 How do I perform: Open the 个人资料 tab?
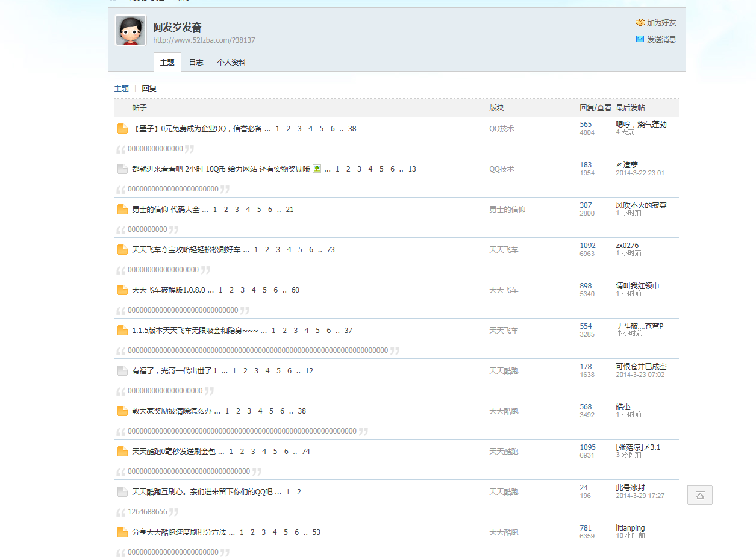[x=231, y=62]
